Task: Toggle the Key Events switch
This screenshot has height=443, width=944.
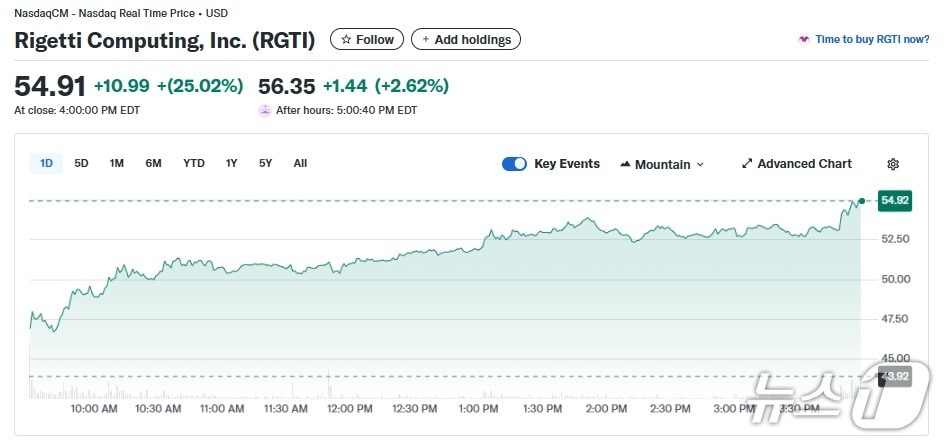Action: coord(514,164)
